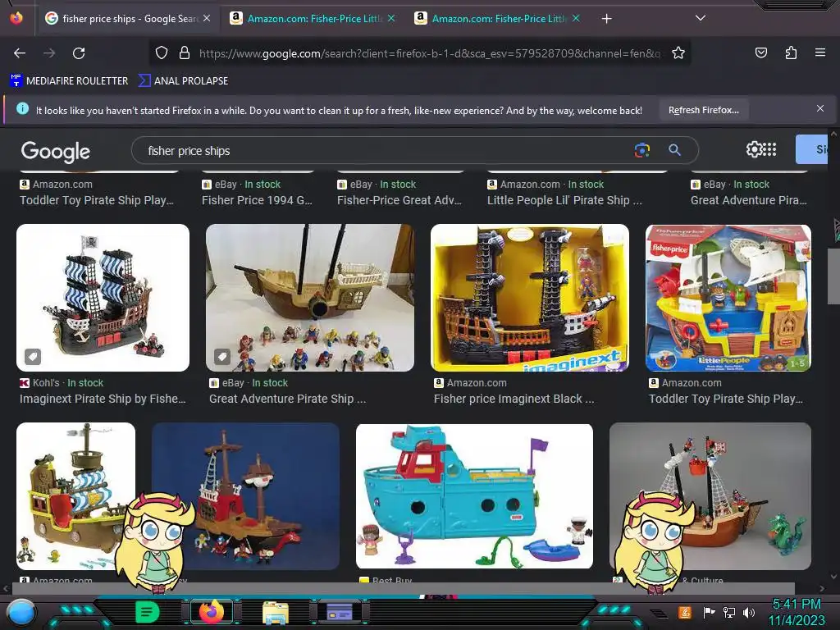Screen dimensions: 840x630
Task: Expand the list all tabs chevron
Action: 701,18
